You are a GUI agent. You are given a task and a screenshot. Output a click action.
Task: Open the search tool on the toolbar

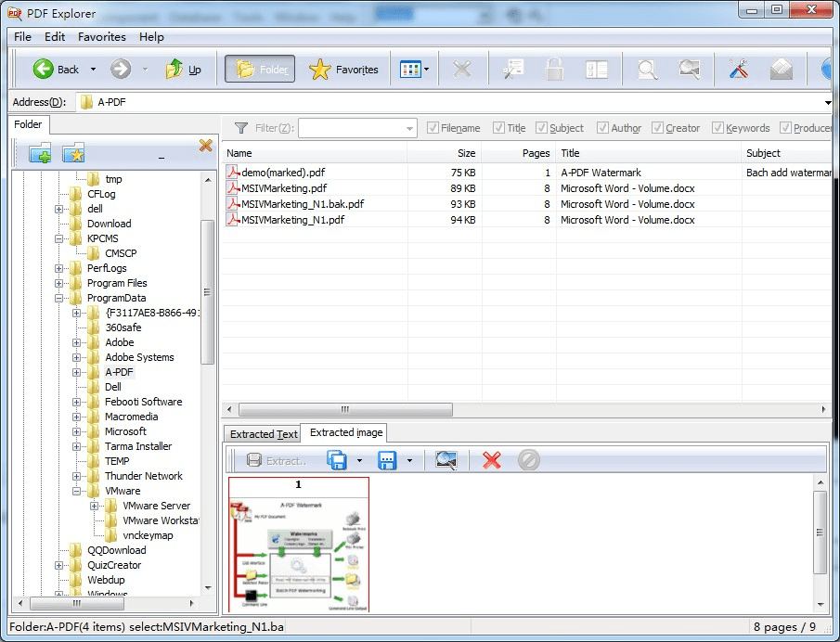647,70
